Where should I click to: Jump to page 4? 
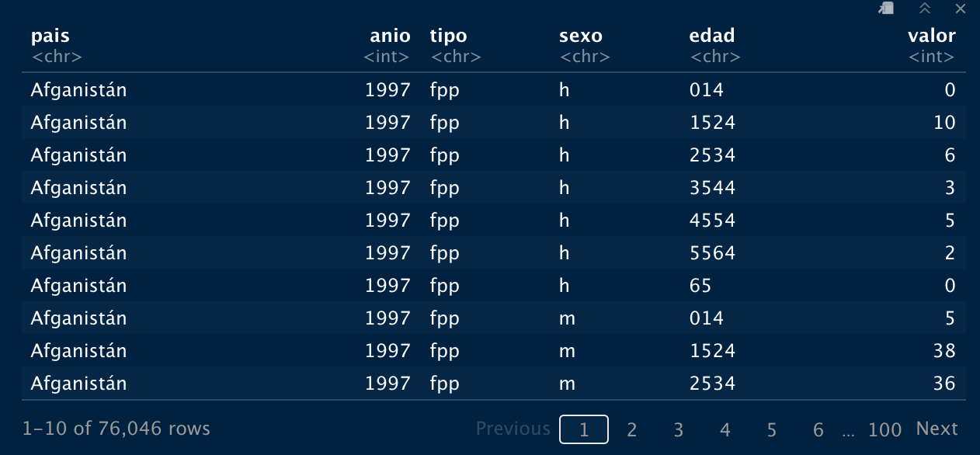(x=725, y=429)
